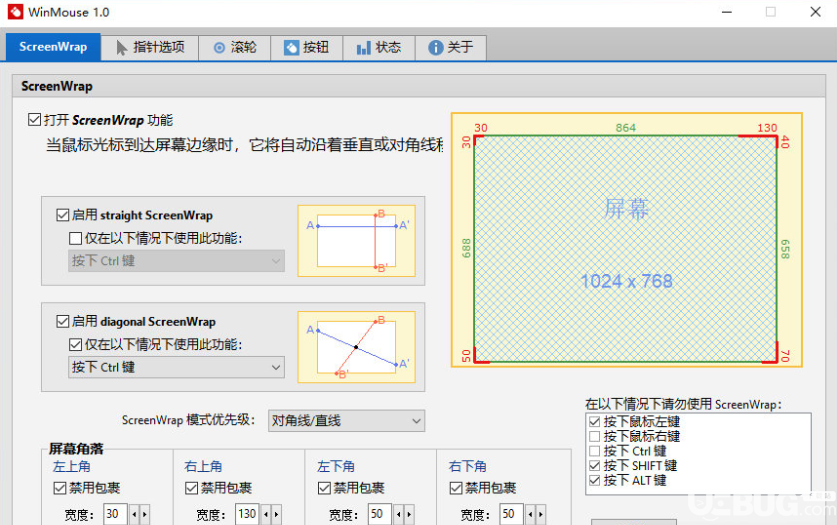
Task: Click the 右下角 width field showing 50
Action: [x=511, y=514]
